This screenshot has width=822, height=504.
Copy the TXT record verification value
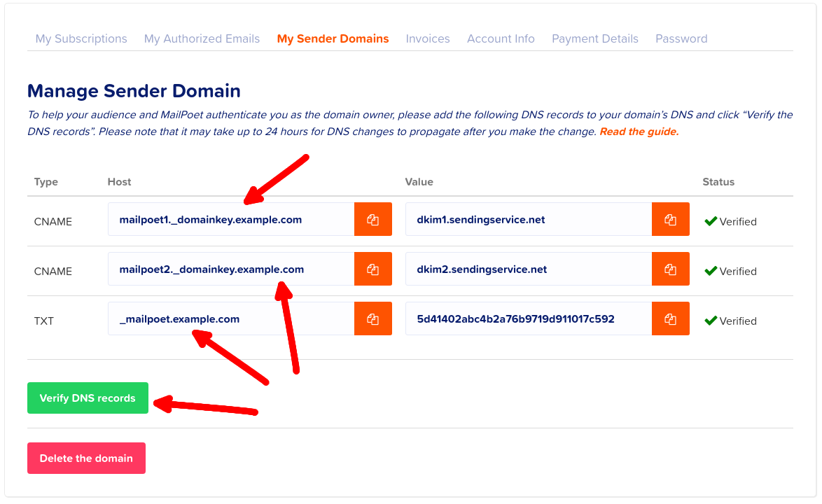tap(670, 318)
